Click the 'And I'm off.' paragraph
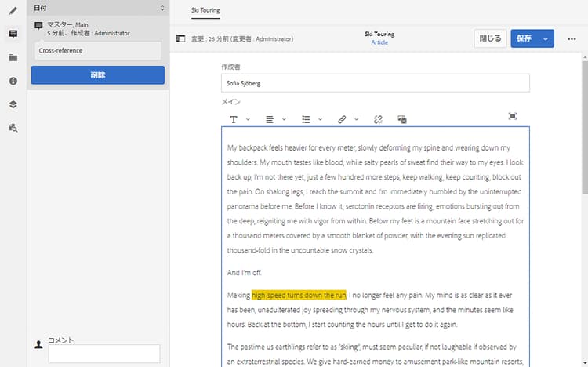Image resolution: width=588 pixels, height=367 pixels. point(244,273)
